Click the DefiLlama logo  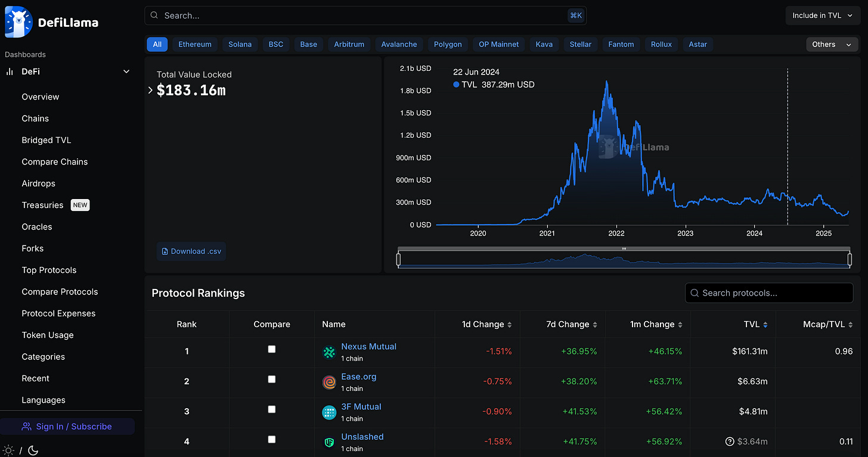[x=51, y=22]
